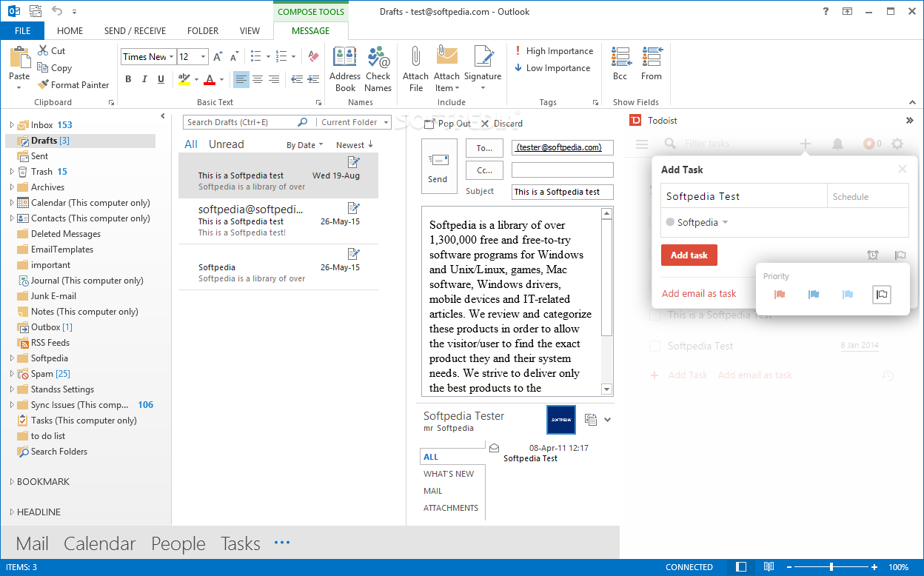Open Todoist settings gear
The width and height of the screenshot is (924, 576).
point(897,144)
